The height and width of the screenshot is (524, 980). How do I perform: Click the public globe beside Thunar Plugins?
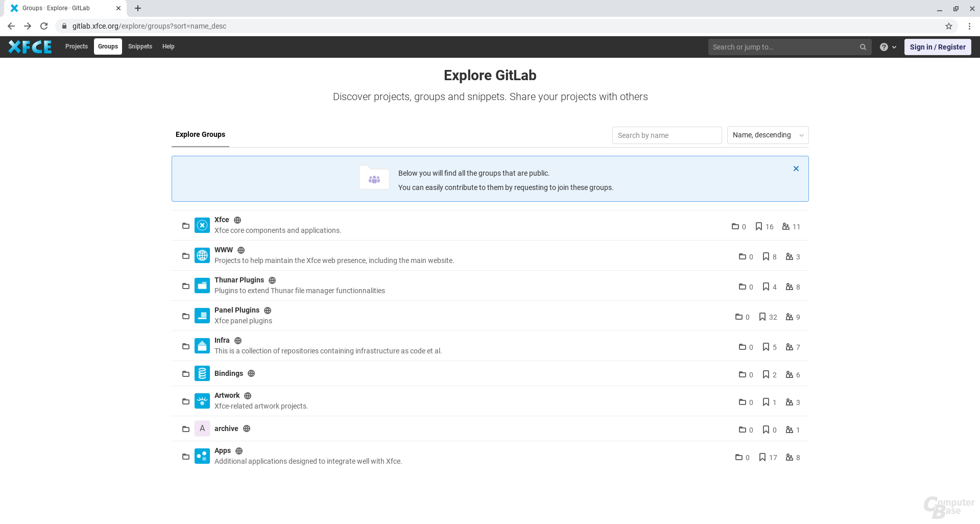[x=272, y=280]
